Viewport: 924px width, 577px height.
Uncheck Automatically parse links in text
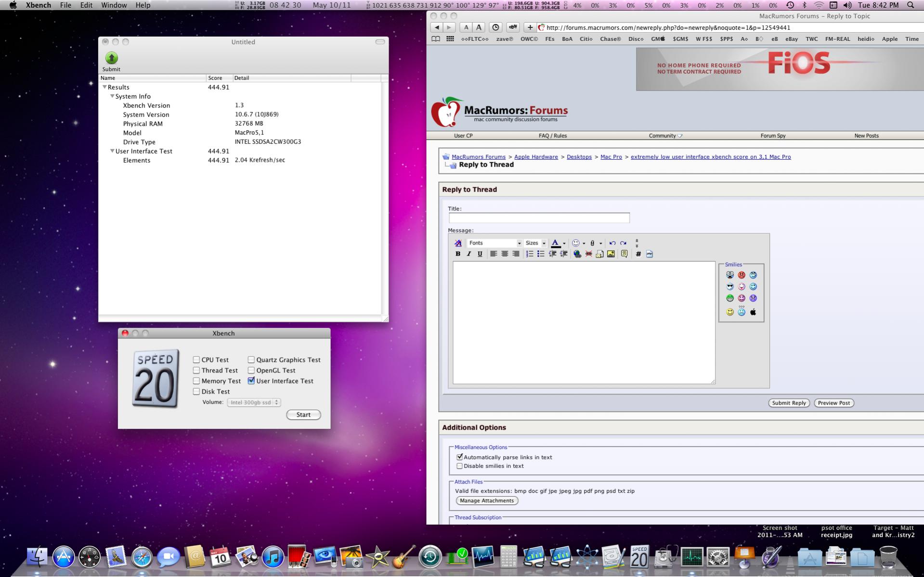459,457
